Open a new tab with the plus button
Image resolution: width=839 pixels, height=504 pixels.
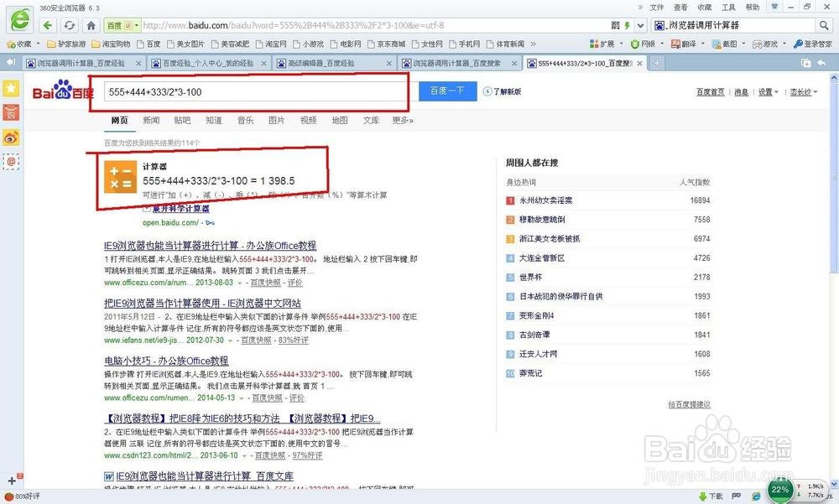(x=657, y=63)
